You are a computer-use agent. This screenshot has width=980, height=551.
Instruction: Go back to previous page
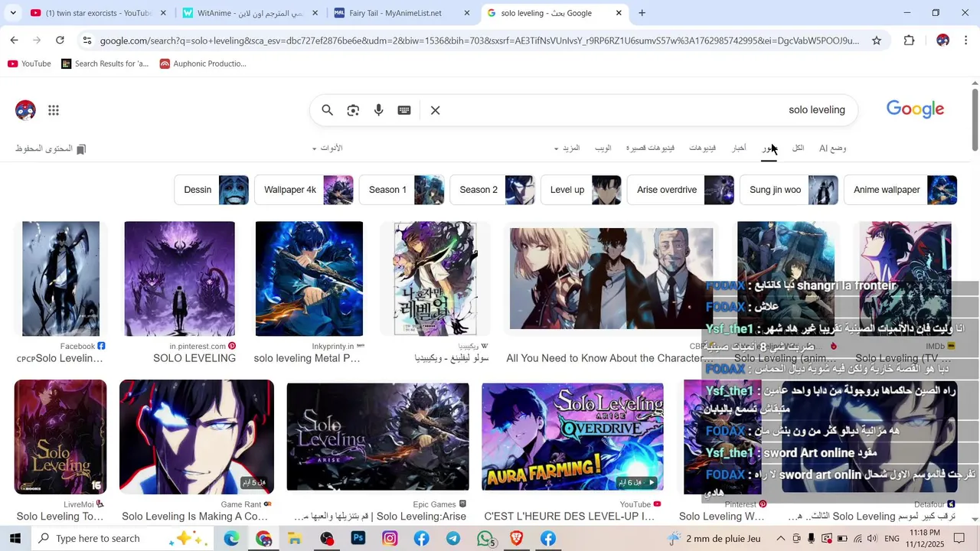pyautogui.click(x=14, y=40)
